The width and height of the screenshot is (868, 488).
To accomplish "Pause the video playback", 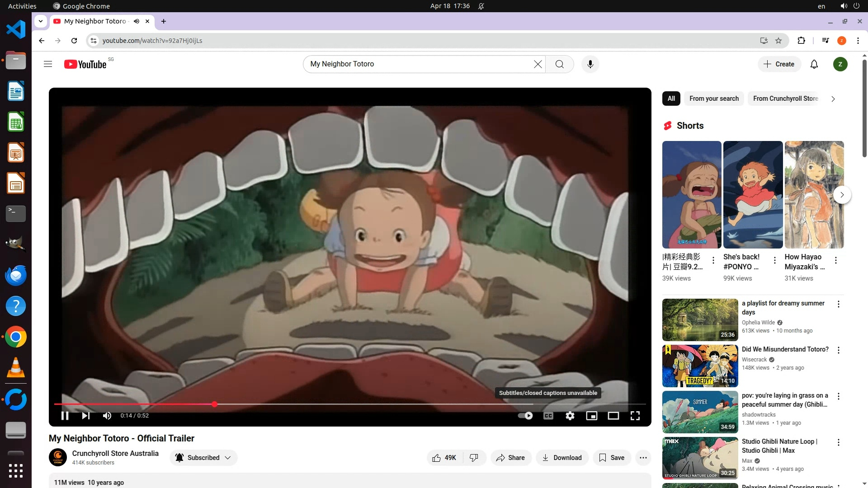I will click(x=65, y=416).
